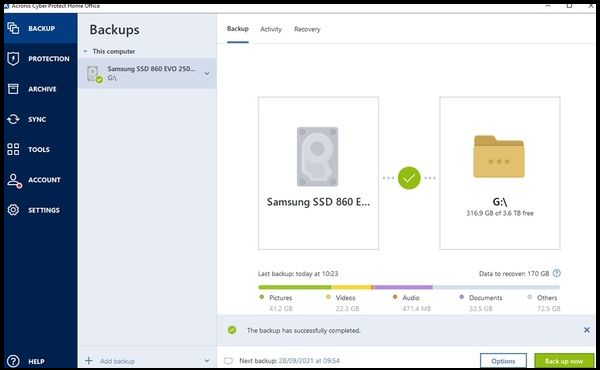Open the Protection shield icon
600x370 pixels.
click(13, 59)
